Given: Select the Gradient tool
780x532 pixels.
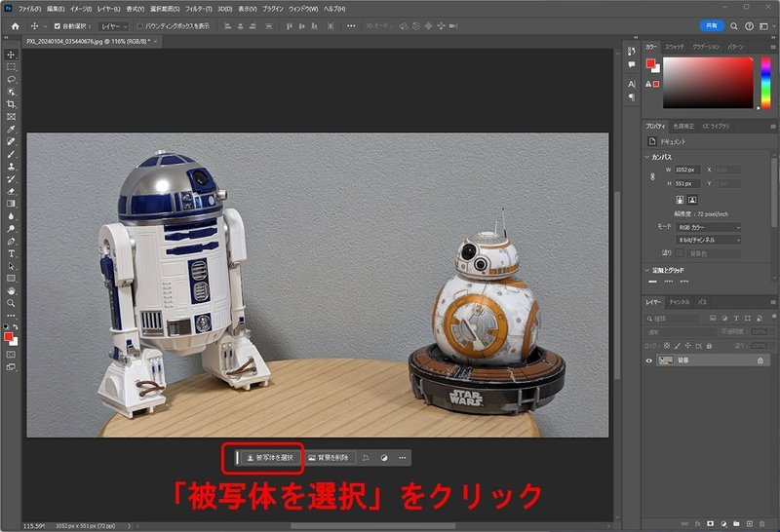Looking at the screenshot, I should [x=11, y=204].
